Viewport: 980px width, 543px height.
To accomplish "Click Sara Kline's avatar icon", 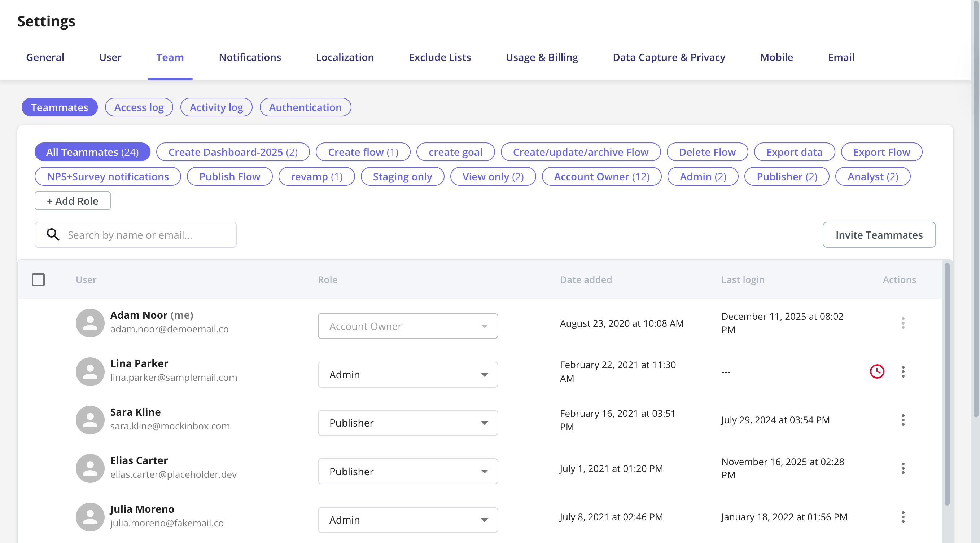I will point(90,420).
